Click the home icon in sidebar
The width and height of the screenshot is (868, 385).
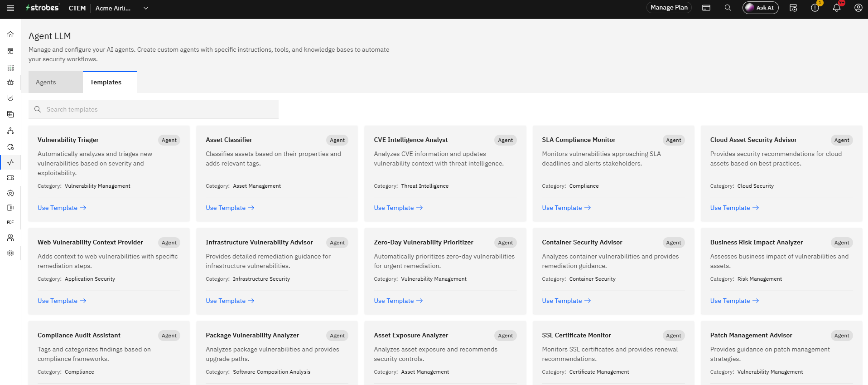coord(10,34)
